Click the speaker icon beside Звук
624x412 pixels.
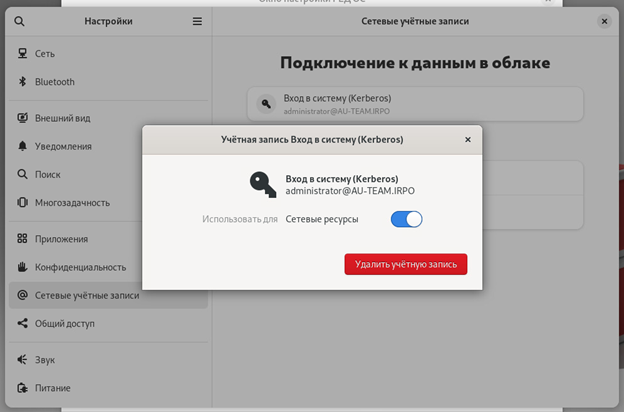coord(22,359)
